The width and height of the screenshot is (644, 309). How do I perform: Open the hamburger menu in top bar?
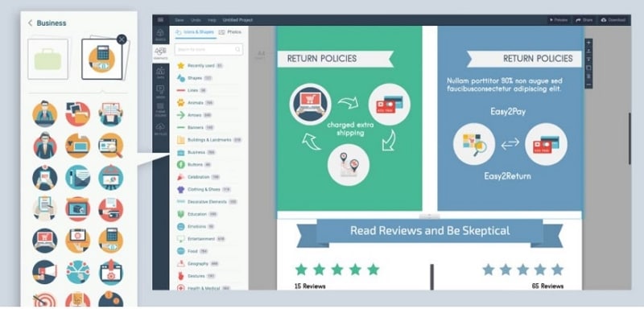[x=160, y=19]
